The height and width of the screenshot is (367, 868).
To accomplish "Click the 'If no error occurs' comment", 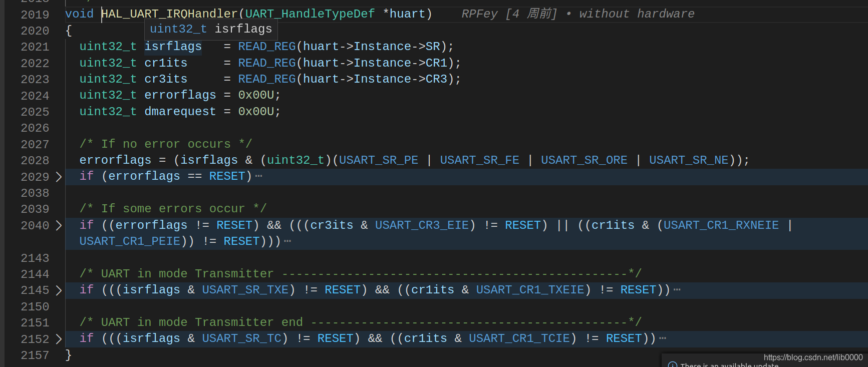I will pos(166,144).
